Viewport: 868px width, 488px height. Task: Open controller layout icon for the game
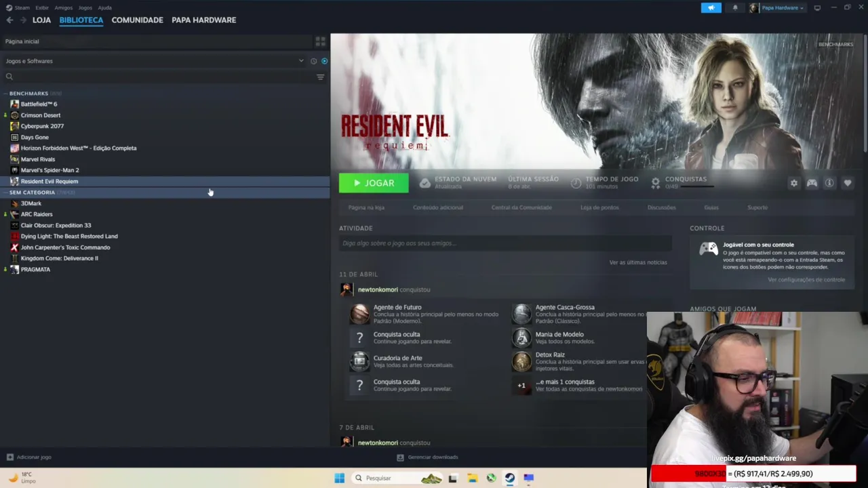(811, 183)
